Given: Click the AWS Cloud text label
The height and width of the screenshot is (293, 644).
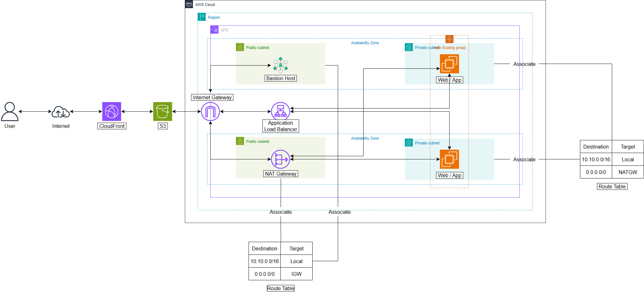Looking at the screenshot, I should pyautogui.click(x=205, y=5).
